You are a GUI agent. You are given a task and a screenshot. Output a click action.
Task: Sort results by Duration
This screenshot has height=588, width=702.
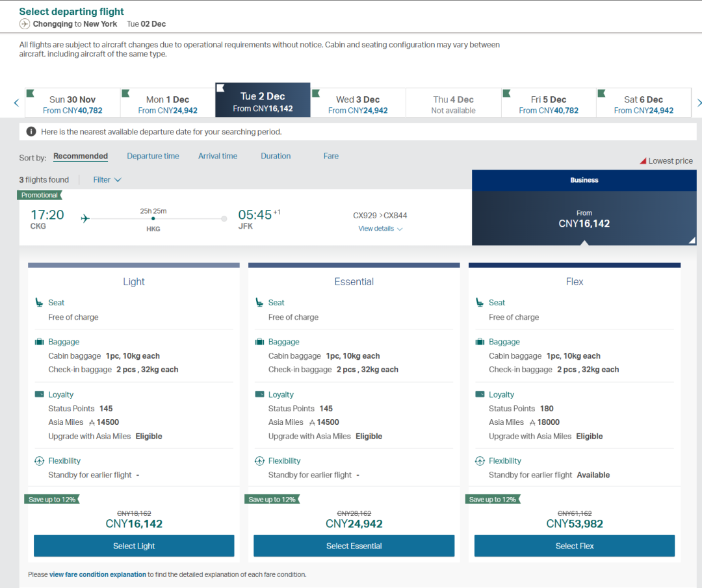(x=276, y=156)
